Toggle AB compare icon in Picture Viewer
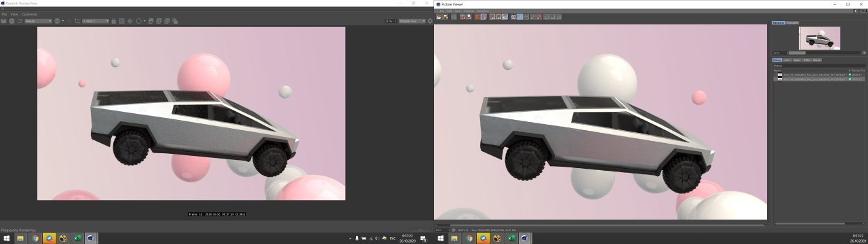868x244 pixels. pyautogui.click(x=513, y=17)
